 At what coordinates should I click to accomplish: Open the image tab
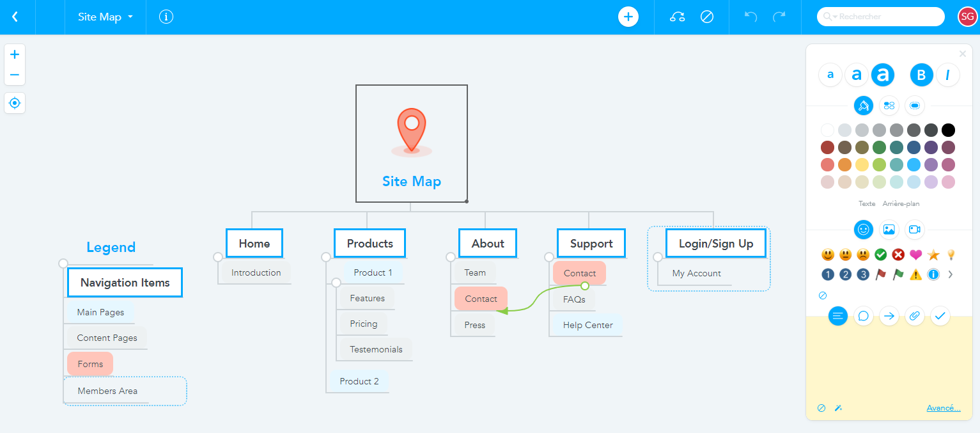point(889,229)
